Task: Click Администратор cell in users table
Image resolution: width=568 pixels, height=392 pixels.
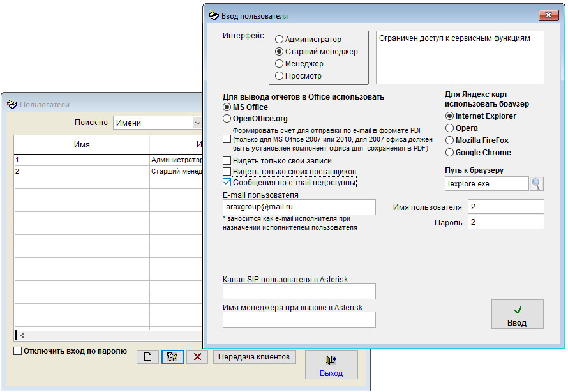Action: (x=176, y=160)
